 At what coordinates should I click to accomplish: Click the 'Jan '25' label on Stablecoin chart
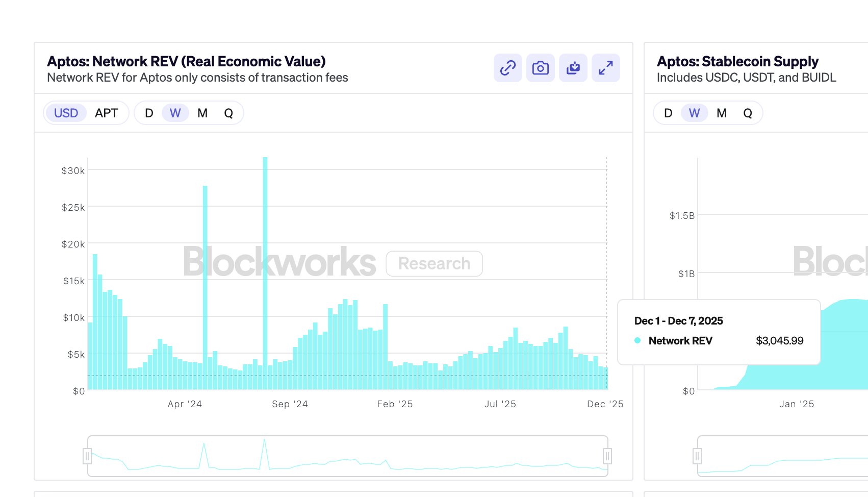[797, 404]
